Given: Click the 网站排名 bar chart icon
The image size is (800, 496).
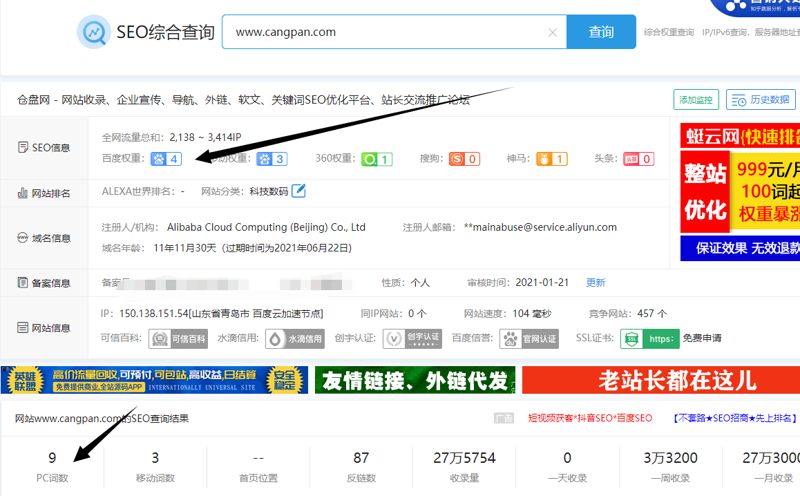Looking at the screenshot, I should click(x=22, y=193).
